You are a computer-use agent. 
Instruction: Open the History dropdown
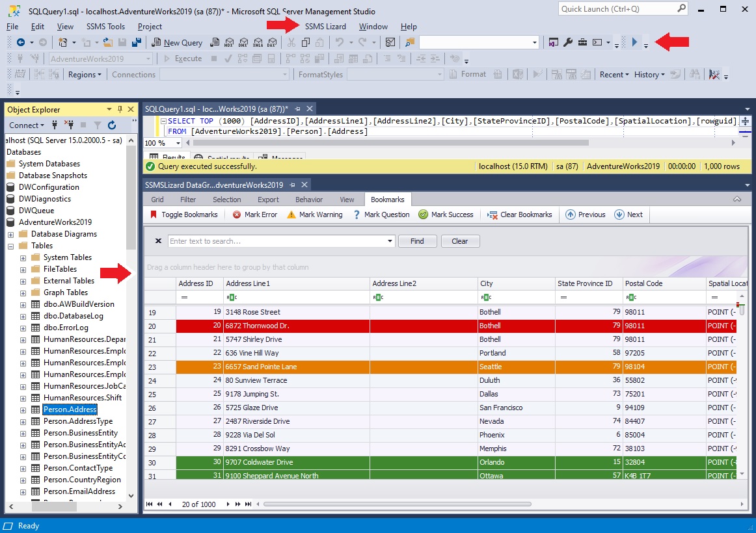[649, 75]
